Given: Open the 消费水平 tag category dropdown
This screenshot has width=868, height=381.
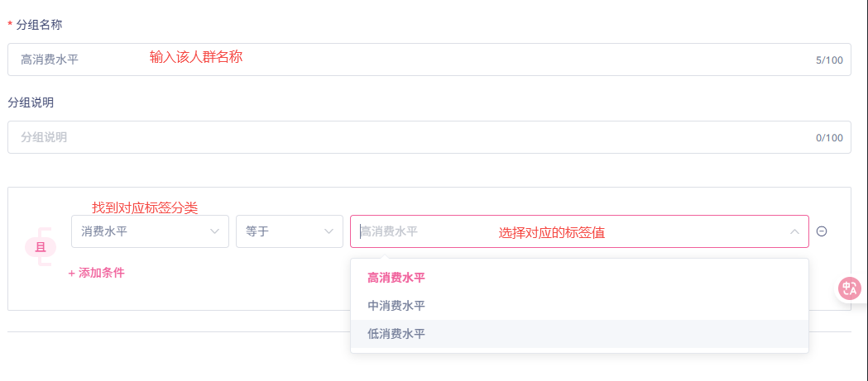Looking at the screenshot, I should click(150, 231).
